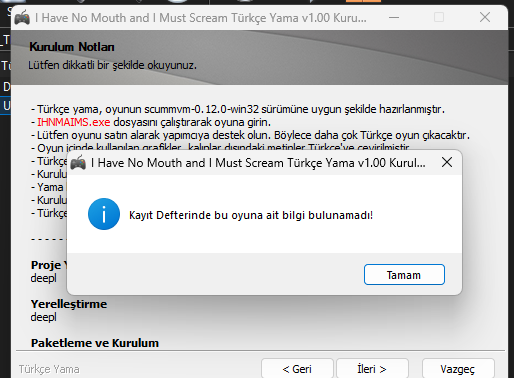Click the disabled maximize button of installer
This screenshot has height=378, width=514.
pos(439,17)
